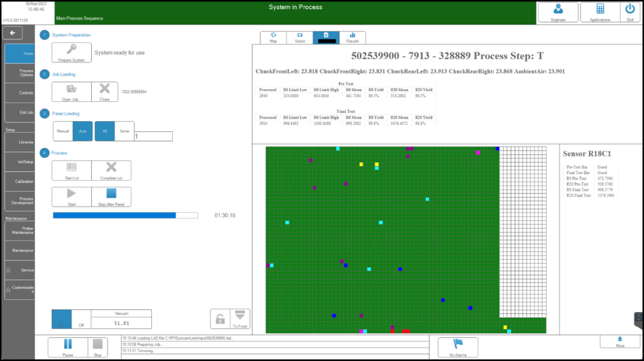Select Some panels option
Screen dimensions: 644x361
click(124, 131)
